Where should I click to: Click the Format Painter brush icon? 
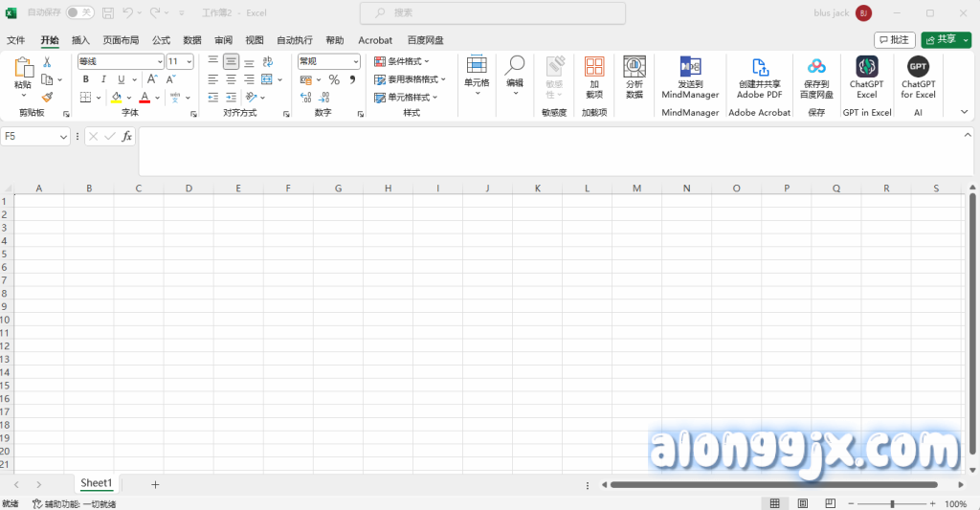tap(47, 98)
